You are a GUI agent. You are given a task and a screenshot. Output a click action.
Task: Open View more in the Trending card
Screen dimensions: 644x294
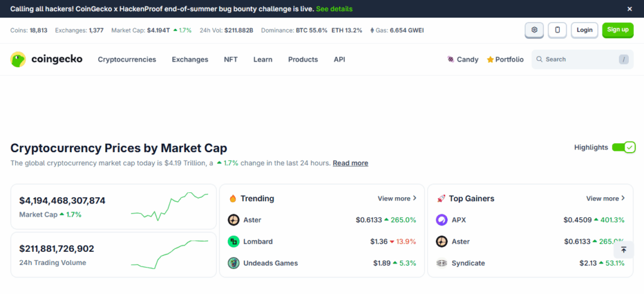397,199
